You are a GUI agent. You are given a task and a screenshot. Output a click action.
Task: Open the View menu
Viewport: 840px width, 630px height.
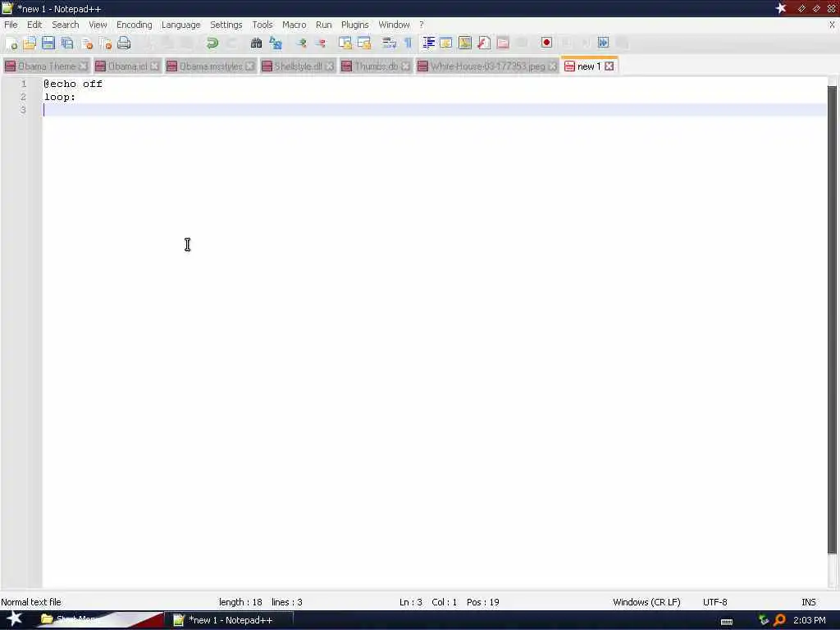[x=98, y=25]
